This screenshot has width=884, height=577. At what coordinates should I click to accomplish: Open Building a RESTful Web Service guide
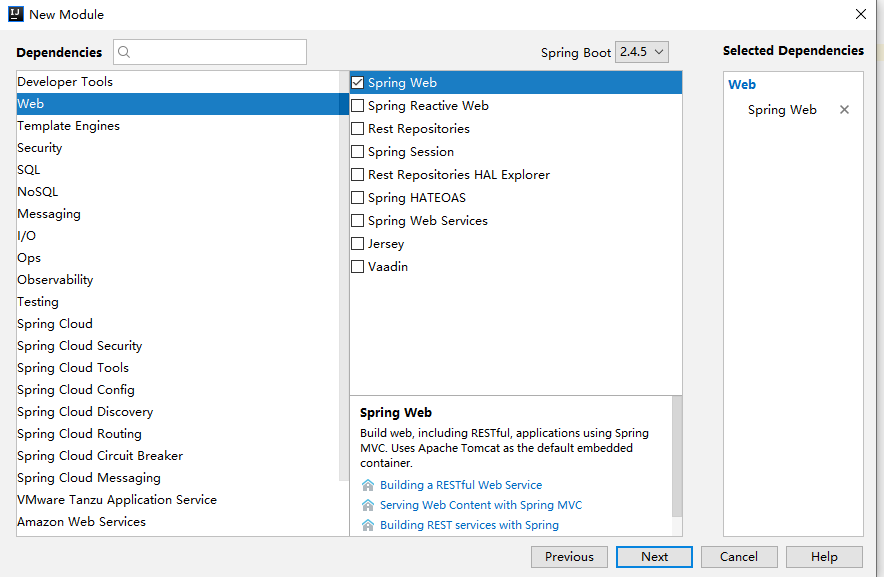click(461, 485)
